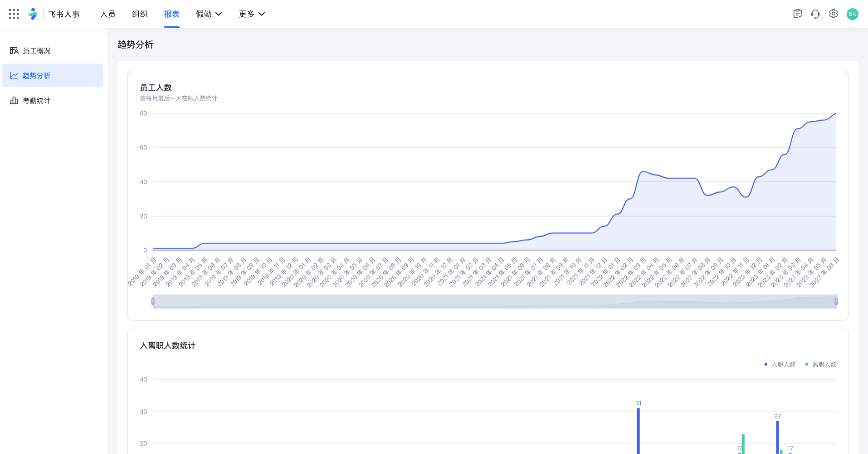Toggle the 入职人数 legend series
Image resolution: width=868 pixels, height=454 pixels.
[780, 364]
